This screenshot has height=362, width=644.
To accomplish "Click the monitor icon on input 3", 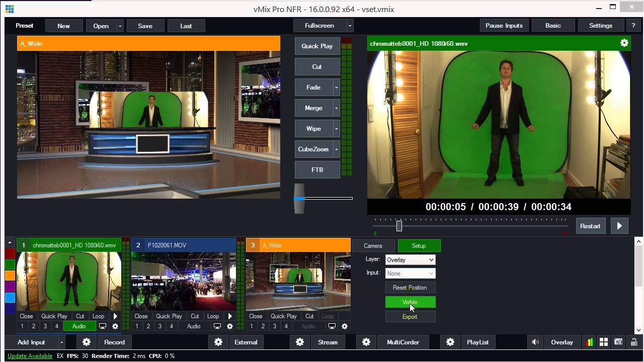I will pyautogui.click(x=332, y=326).
